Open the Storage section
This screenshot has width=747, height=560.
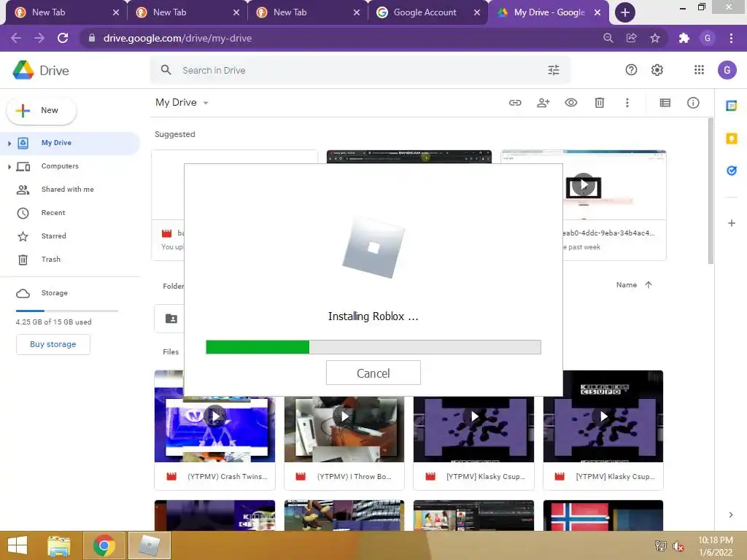54,293
